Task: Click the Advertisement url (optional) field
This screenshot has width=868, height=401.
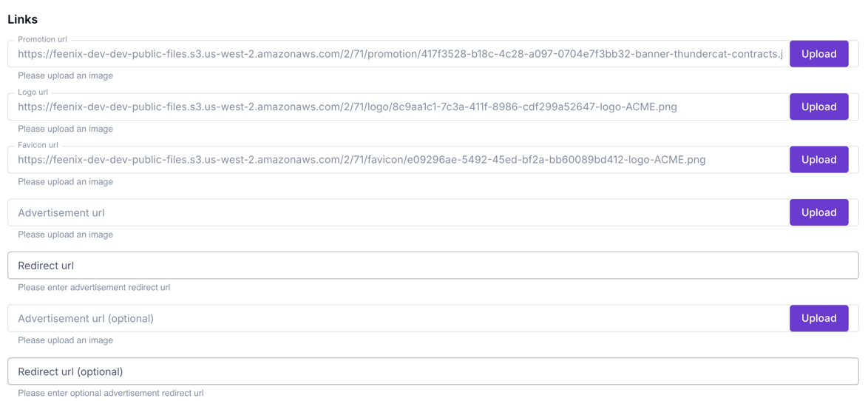Action: [399, 318]
